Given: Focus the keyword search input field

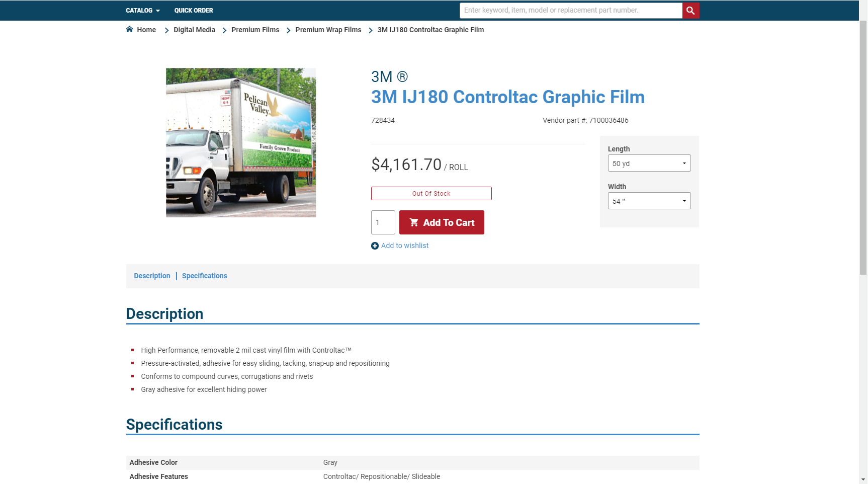Looking at the screenshot, I should point(571,11).
